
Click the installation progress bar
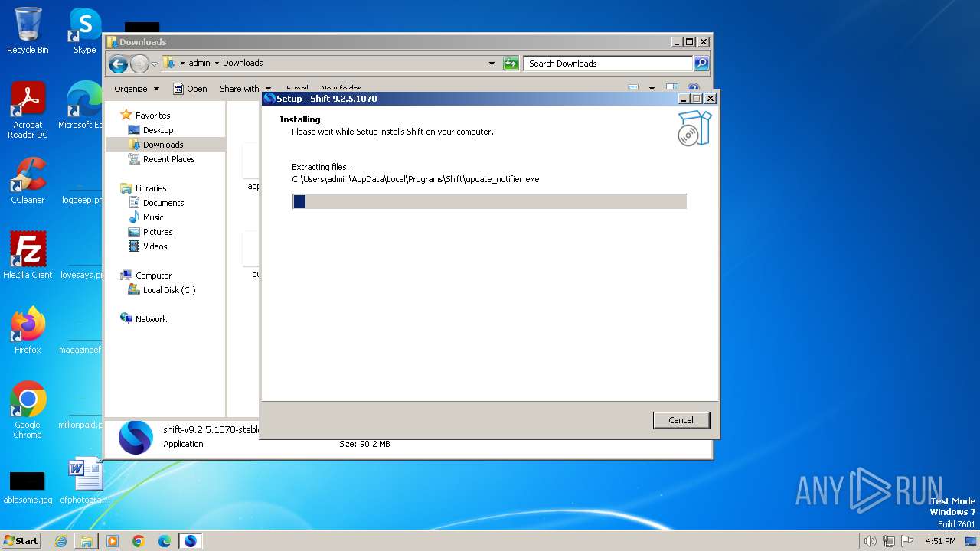[x=489, y=201]
